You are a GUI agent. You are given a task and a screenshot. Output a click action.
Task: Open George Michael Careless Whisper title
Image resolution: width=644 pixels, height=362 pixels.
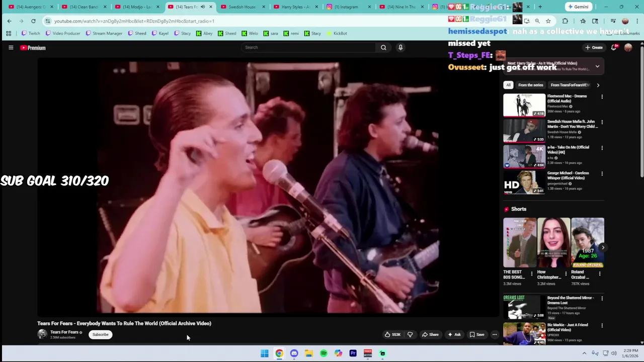[x=568, y=175]
